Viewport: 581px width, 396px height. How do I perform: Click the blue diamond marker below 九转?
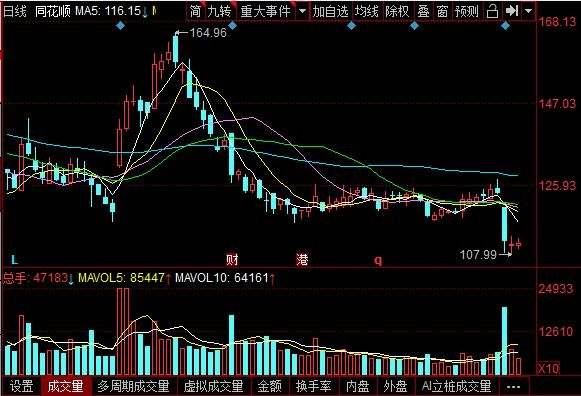(232, 26)
